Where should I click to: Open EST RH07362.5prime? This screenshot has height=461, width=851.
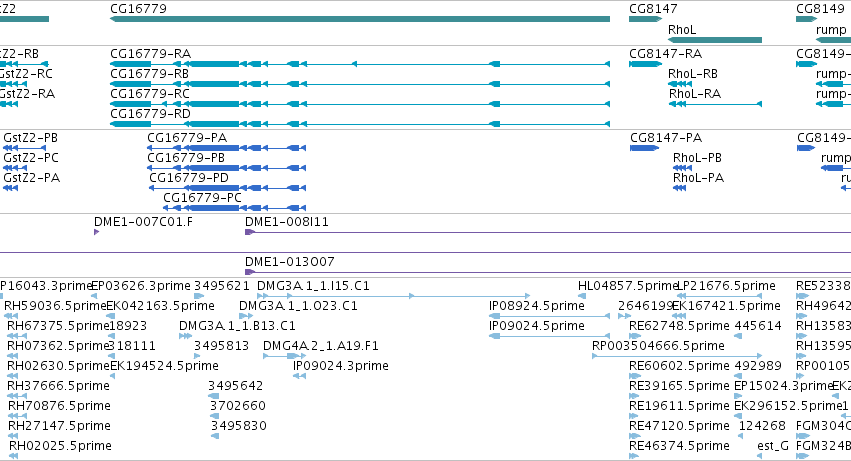58,346
